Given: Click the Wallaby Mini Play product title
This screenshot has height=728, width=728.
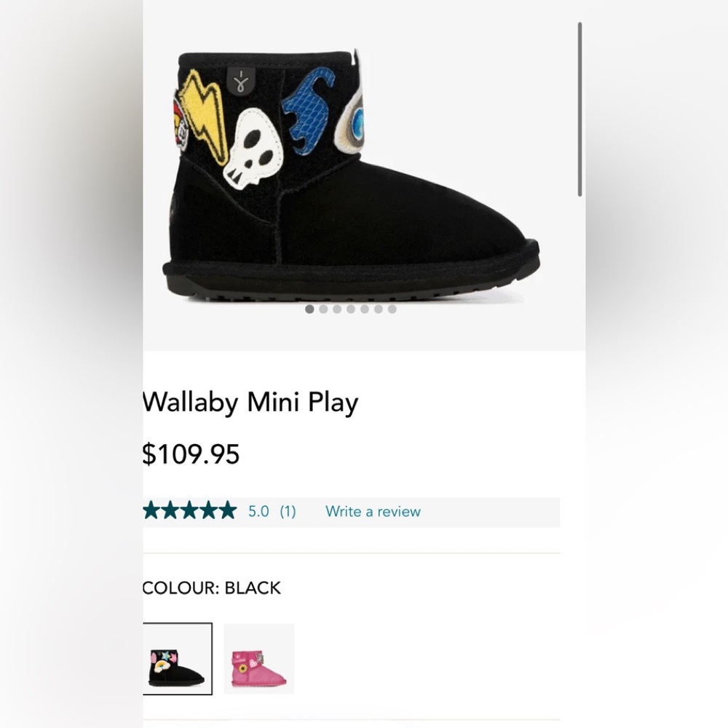Looking at the screenshot, I should 250,402.
